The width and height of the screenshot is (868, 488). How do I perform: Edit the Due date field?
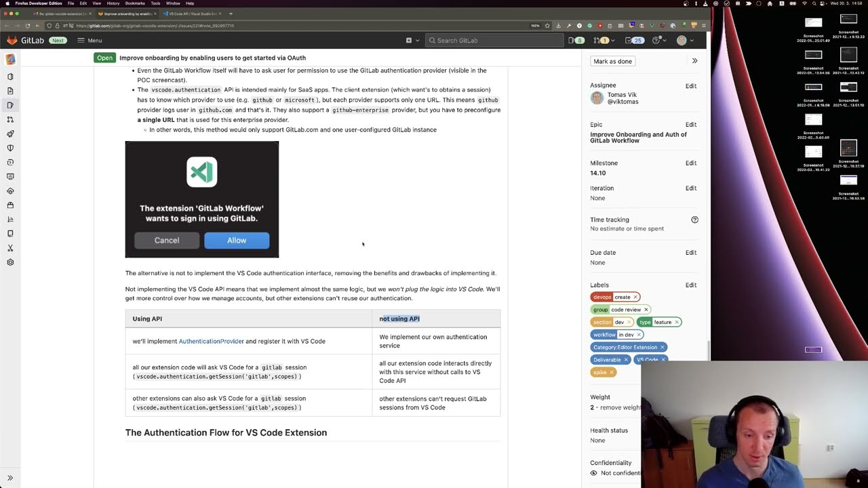point(690,253)
